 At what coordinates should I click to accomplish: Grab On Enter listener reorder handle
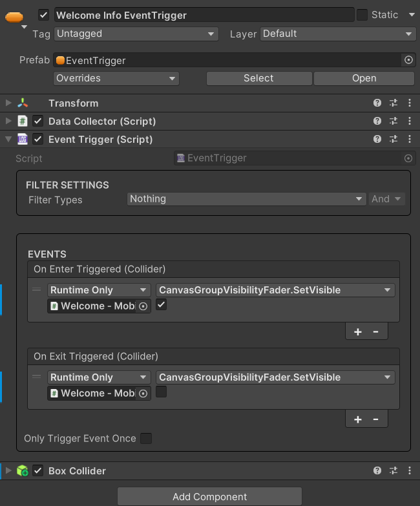click(x=36, y=290)
